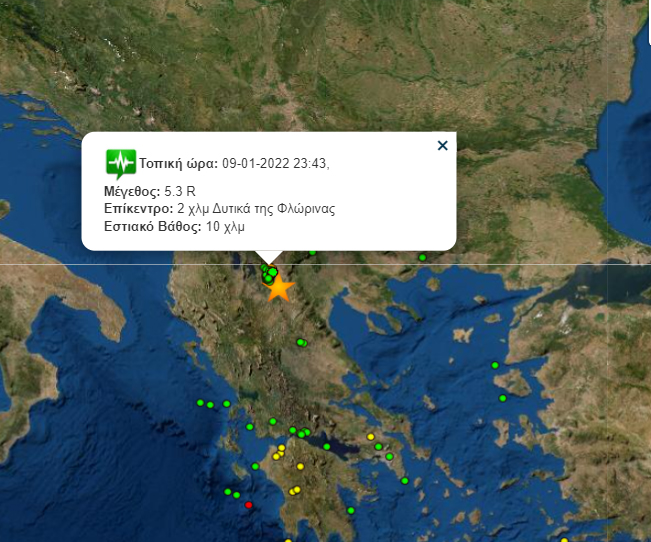Select the green marker in central Thessaly

click(x=300, y=343)
